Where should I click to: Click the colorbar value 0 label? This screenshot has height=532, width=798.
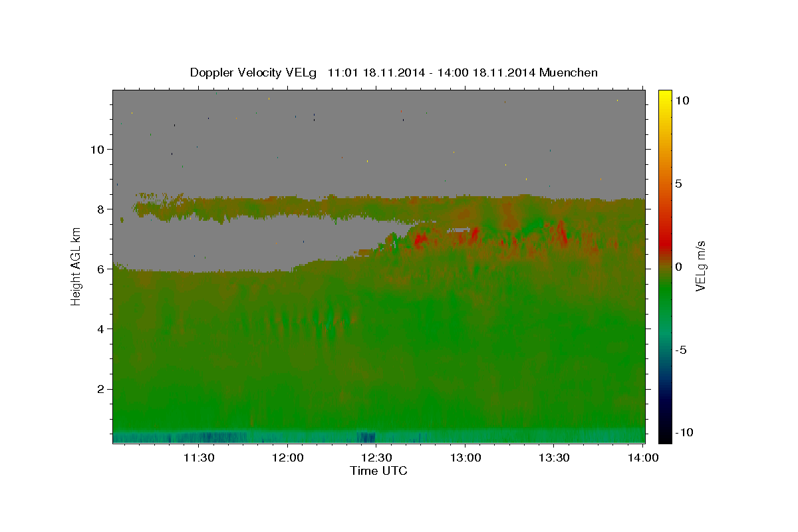(678, 267)
